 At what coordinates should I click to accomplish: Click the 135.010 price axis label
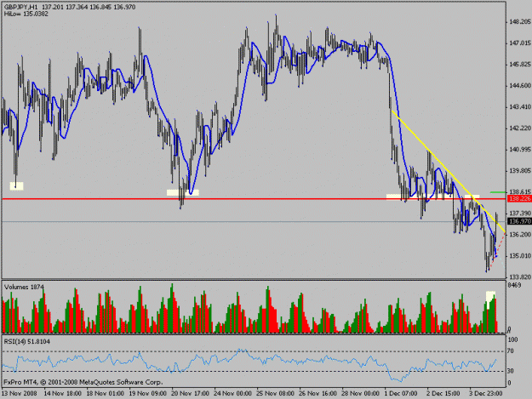[519, 256]
